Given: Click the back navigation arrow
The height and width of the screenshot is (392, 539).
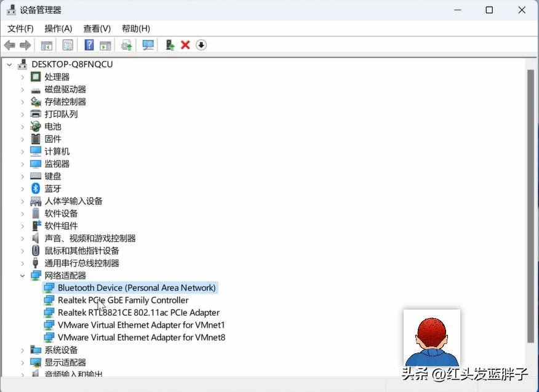Looking at the screenshot, I should [9, 44].
